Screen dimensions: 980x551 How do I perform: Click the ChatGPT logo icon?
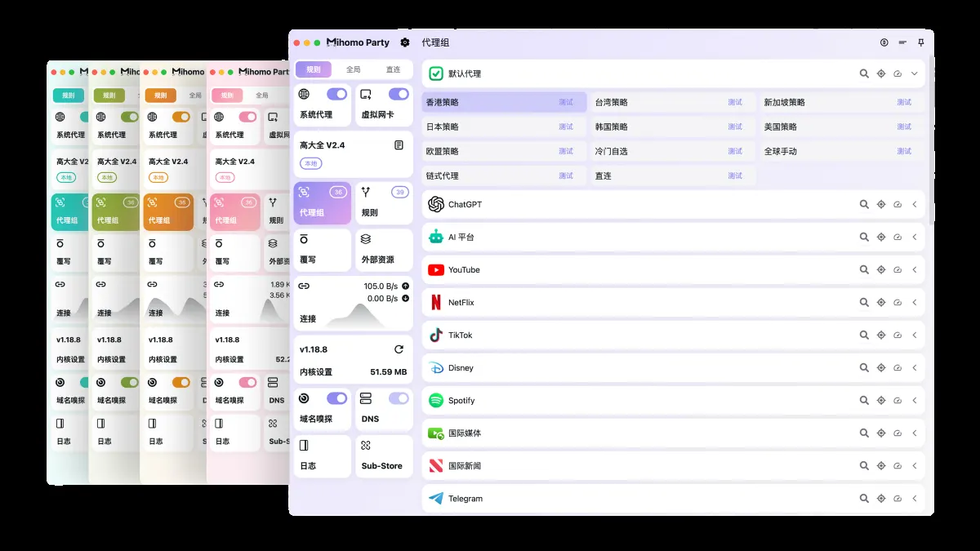pyautogui.click(x=436, y=204)
